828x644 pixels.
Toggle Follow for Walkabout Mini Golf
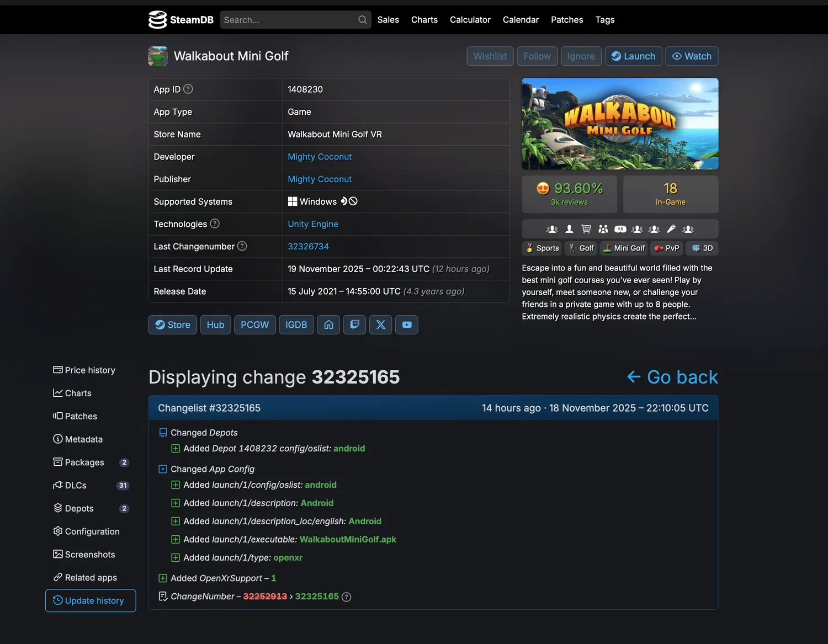[x=537, y=56]
